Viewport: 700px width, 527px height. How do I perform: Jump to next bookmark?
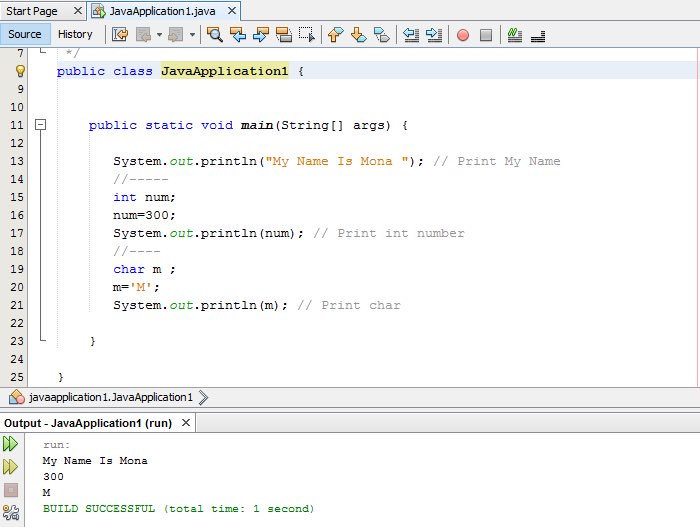[x=358, y=34]
